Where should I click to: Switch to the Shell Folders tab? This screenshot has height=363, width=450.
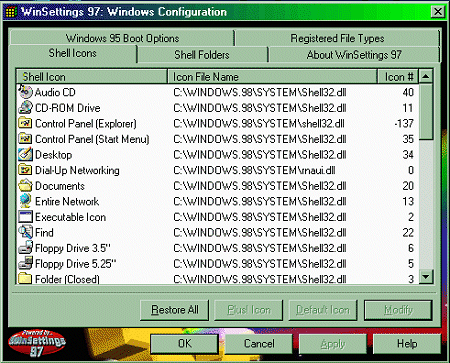pyautogui.click(x=202, y=54)
